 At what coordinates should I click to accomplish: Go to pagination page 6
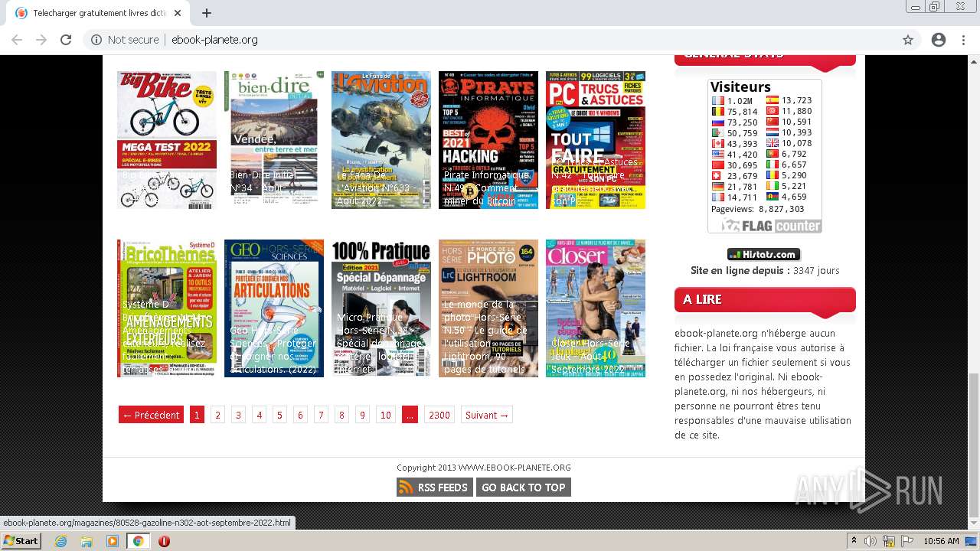pos(300,415)
